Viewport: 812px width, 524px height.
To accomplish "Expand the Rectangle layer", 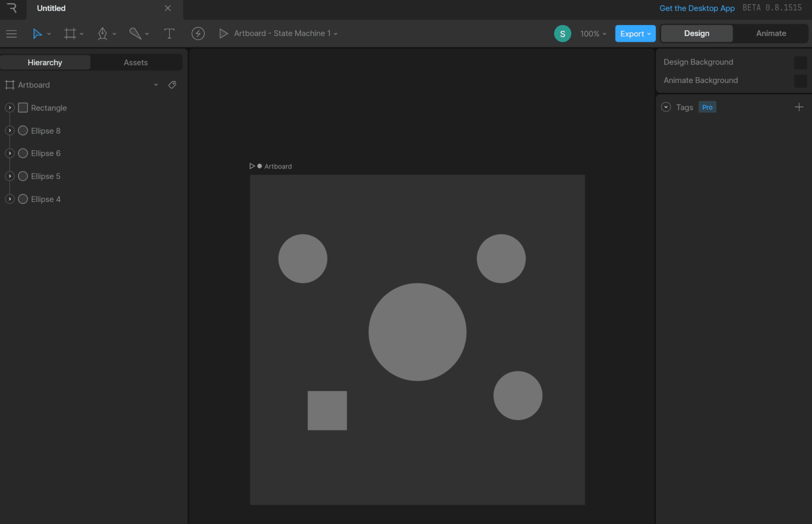I will (x=10, y=108).
